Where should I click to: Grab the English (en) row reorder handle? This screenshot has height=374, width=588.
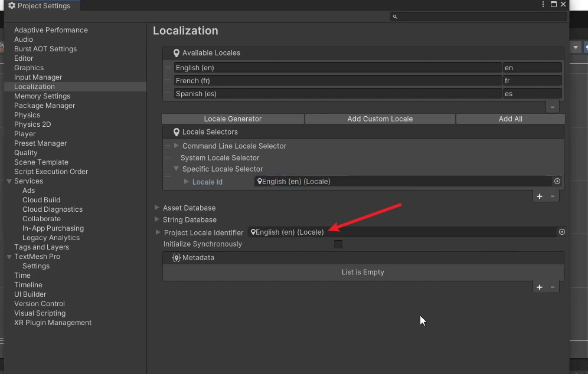[168, 68]
